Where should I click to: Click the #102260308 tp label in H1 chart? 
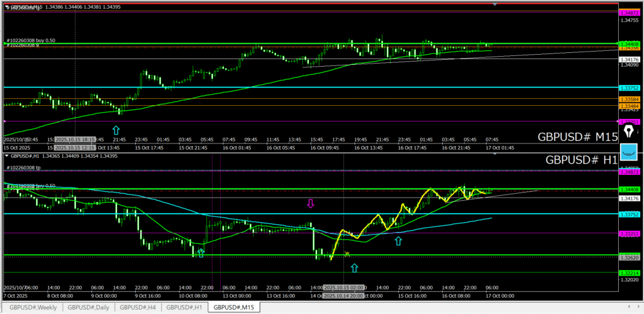[x=23, y=168]
